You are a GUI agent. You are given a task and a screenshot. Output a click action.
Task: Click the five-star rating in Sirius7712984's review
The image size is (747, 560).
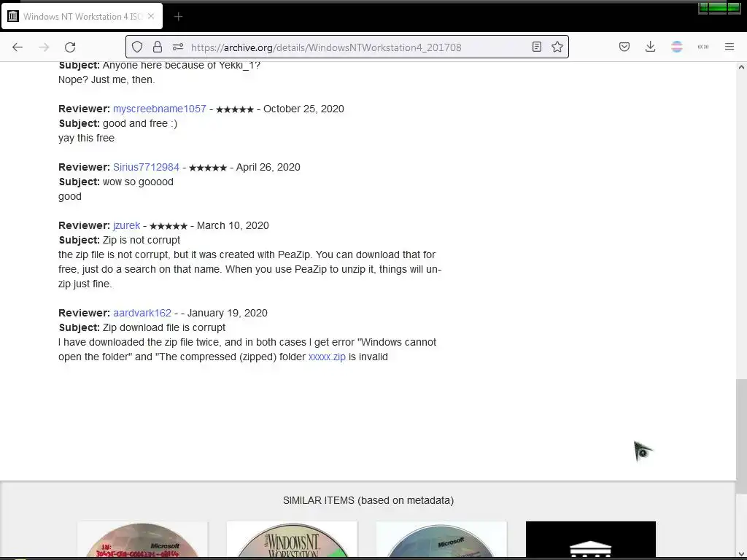pos(208,168)
